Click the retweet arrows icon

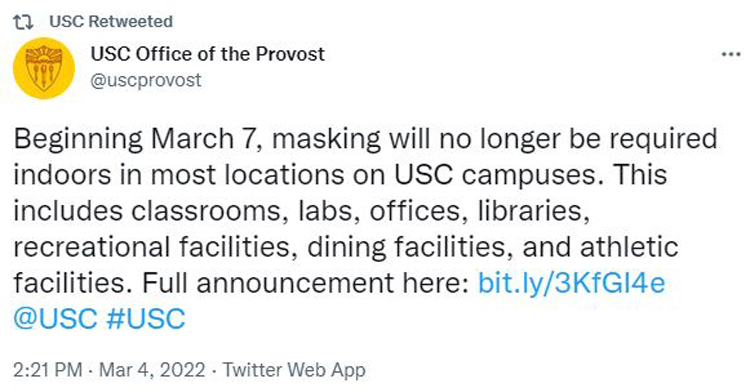22,22
